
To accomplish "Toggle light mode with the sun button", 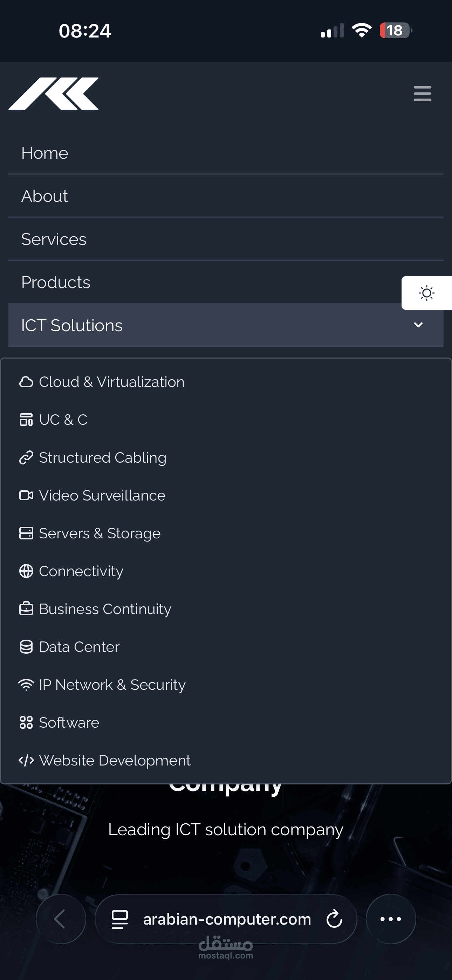I will coord(426,293).
